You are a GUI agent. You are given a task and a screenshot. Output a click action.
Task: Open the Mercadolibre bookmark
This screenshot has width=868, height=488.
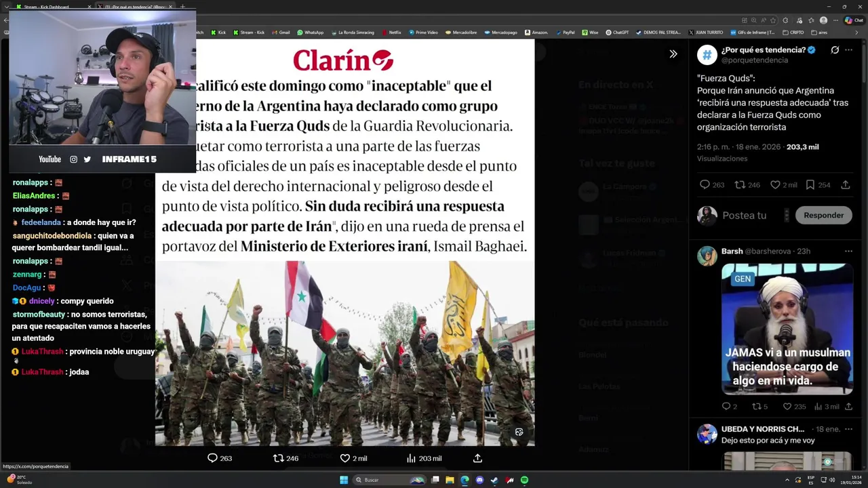(460, 32)
